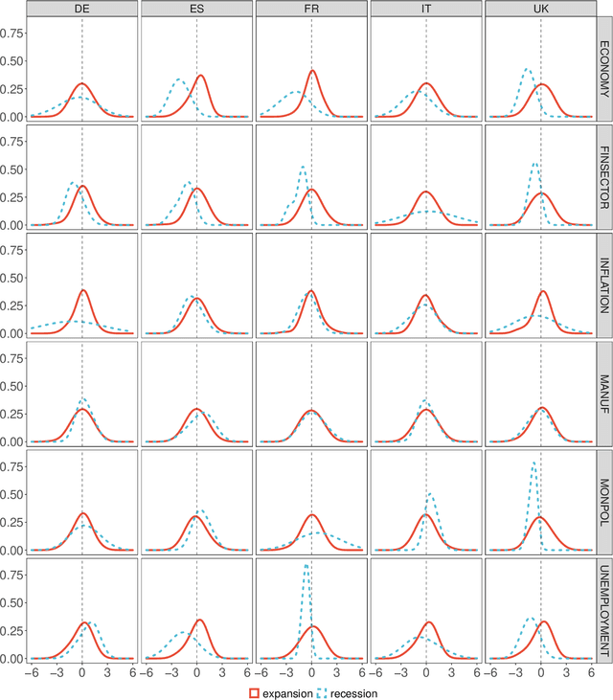This screenshot has height=700, width=613.
Task: Click the 'recession' legend label
Action: [353, 693]
